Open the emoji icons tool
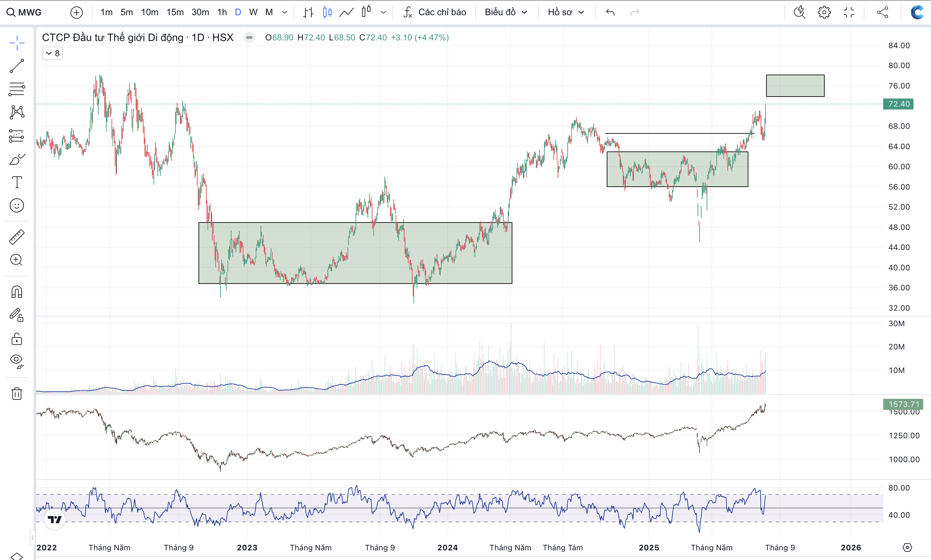 click(16, 206)
